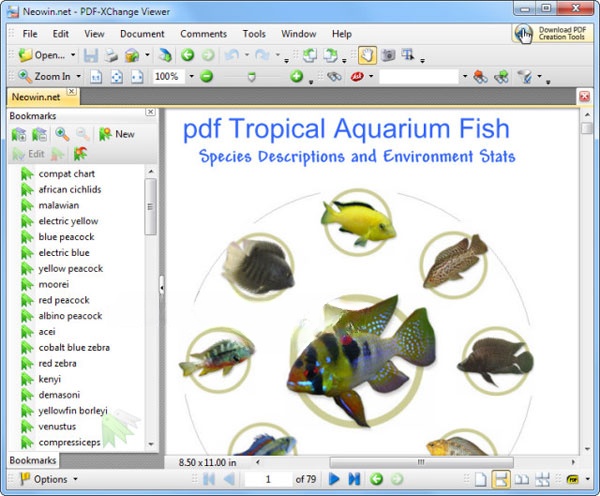This screenshot has width=600, height=496.
Task: Go to the next page
Action: point(334,479)
